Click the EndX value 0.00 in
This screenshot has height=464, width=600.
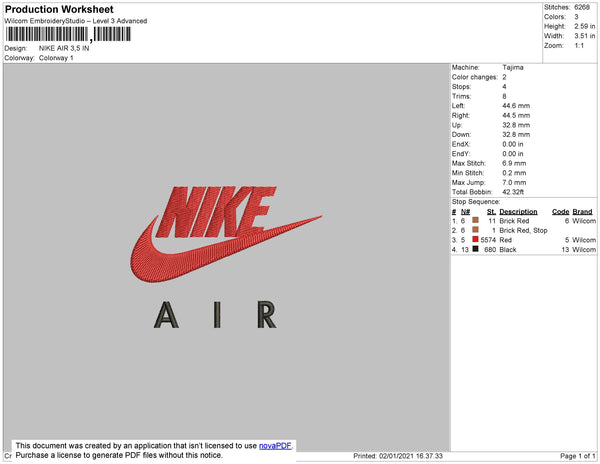coord(513,144)
